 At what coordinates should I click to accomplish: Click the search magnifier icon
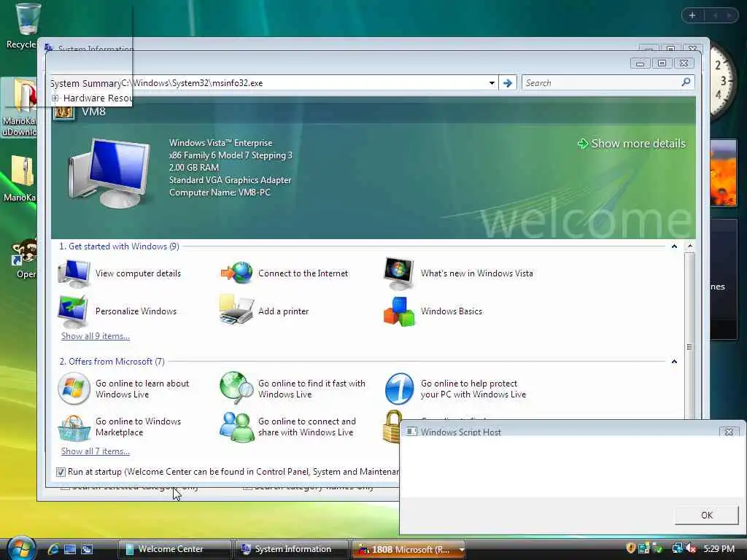pyautogui.click(x=686, y=82)
